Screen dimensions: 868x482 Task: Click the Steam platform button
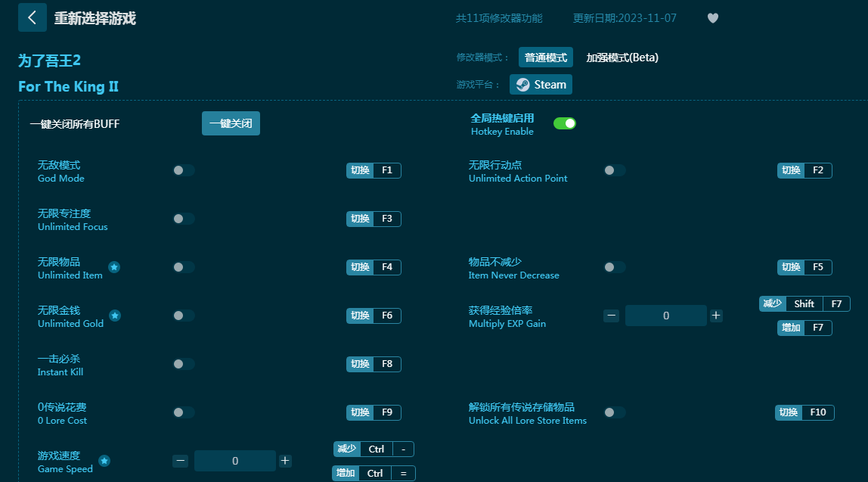click(x=541, y=85)
